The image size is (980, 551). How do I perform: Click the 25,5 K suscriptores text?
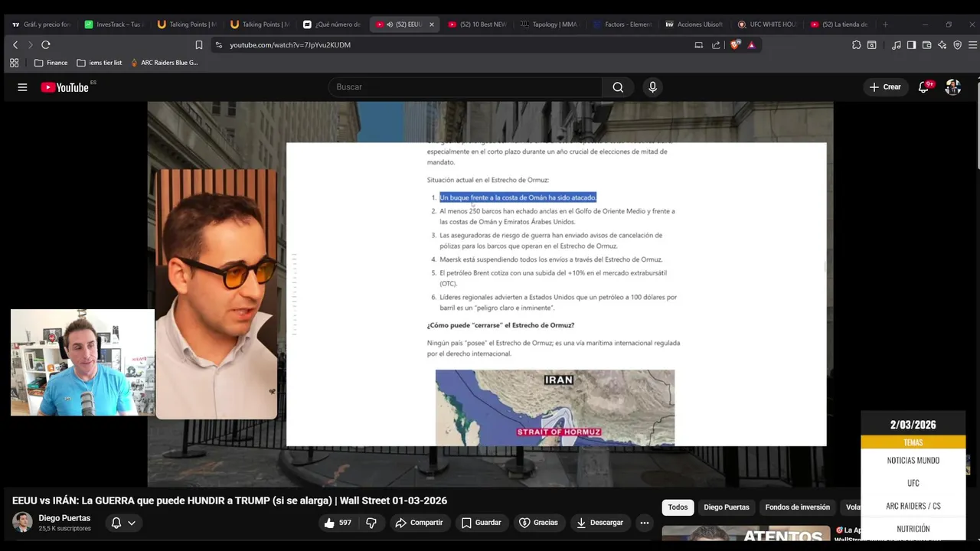64,529
